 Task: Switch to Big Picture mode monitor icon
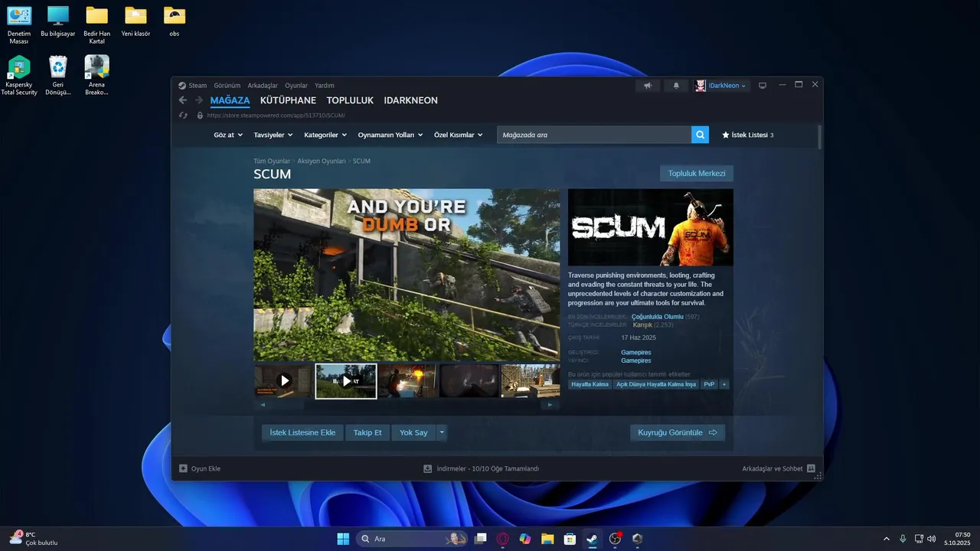click(x=763, y=86)
